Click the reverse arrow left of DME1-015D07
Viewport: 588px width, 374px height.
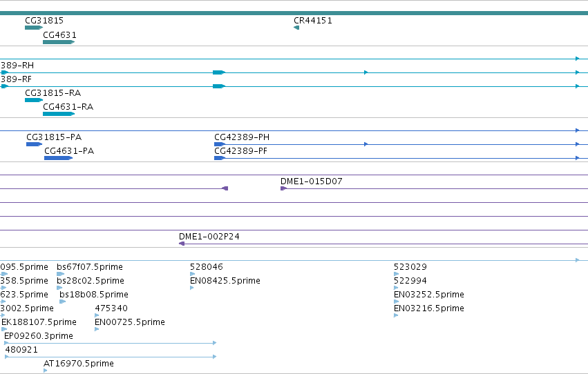(x=225, y=188)
